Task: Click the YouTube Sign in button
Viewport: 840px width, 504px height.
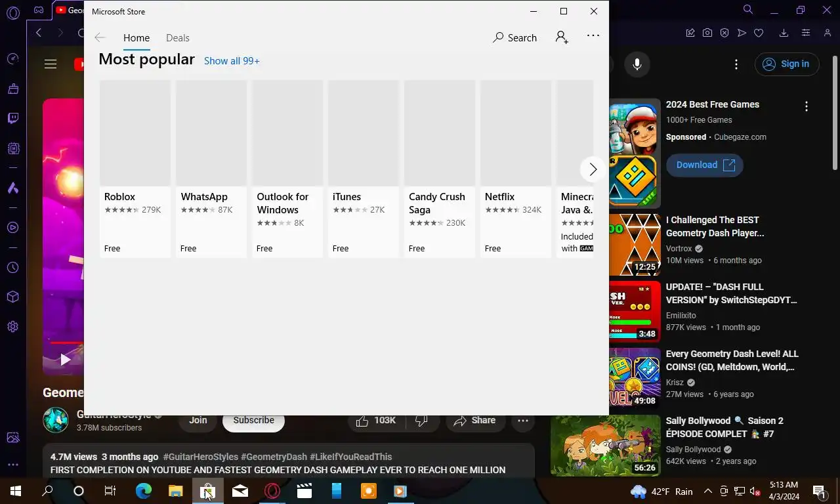Action: point(787,64)
